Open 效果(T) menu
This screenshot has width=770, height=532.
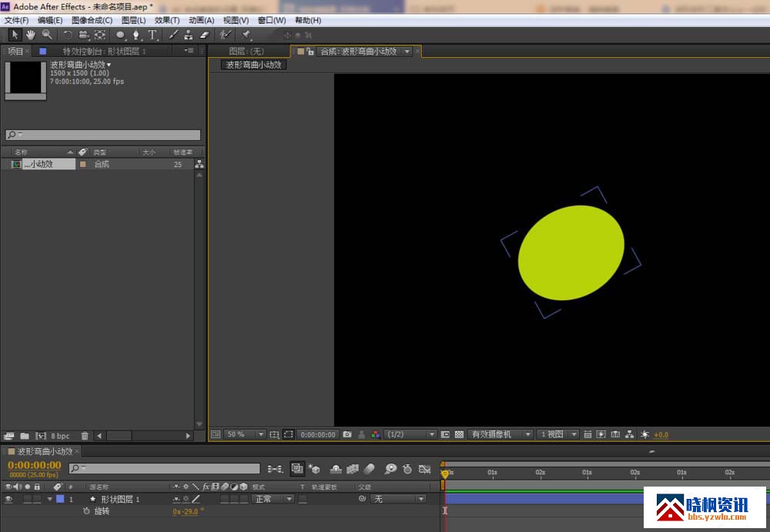167,20
